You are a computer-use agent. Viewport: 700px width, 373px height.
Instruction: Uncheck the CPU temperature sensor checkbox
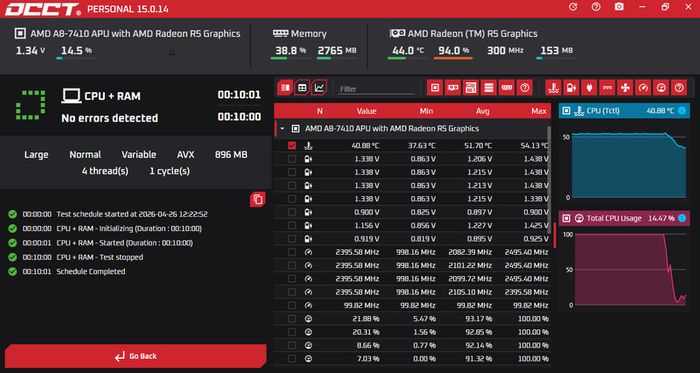click(292, 145)
